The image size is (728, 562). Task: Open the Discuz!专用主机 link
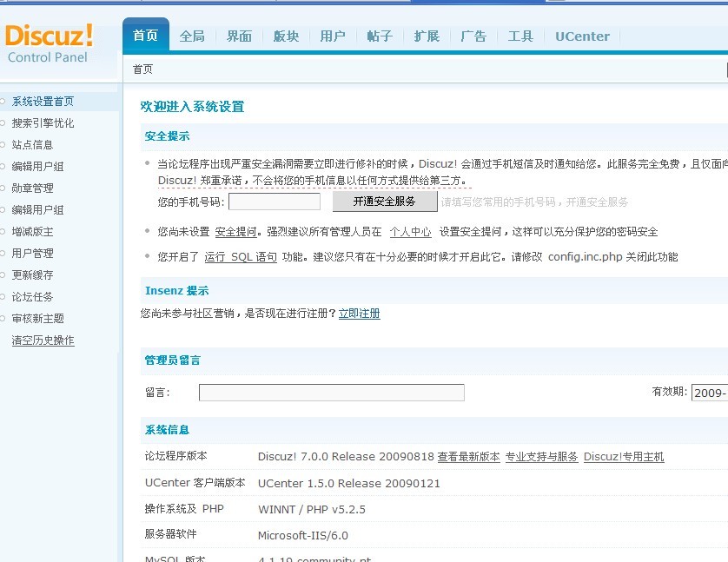624,457
